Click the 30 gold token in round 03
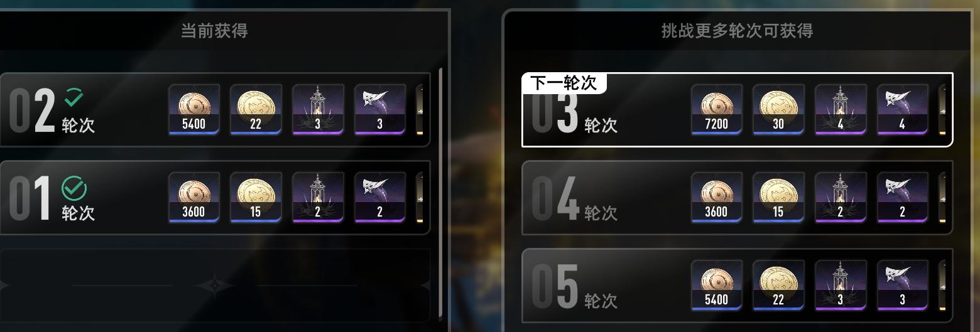This screenshot has width=980, height=332. click(778, 110)
